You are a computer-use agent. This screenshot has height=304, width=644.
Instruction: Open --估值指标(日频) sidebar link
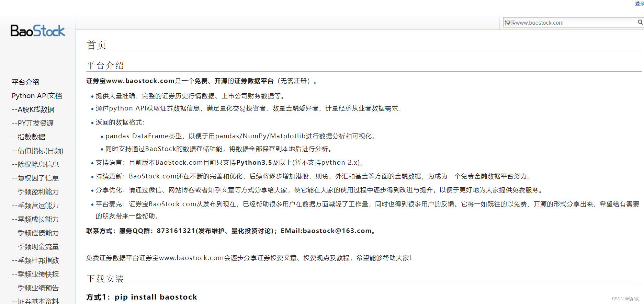(x=37, y=151)
